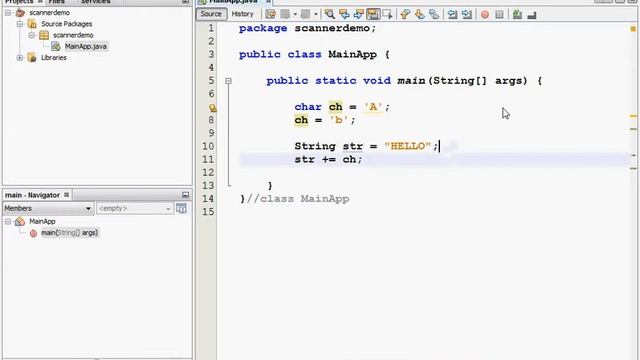Click the 'b' char literal on line 8
This screenshot has height=360, width=640.
pyautogui.click(x=339, y=120)
